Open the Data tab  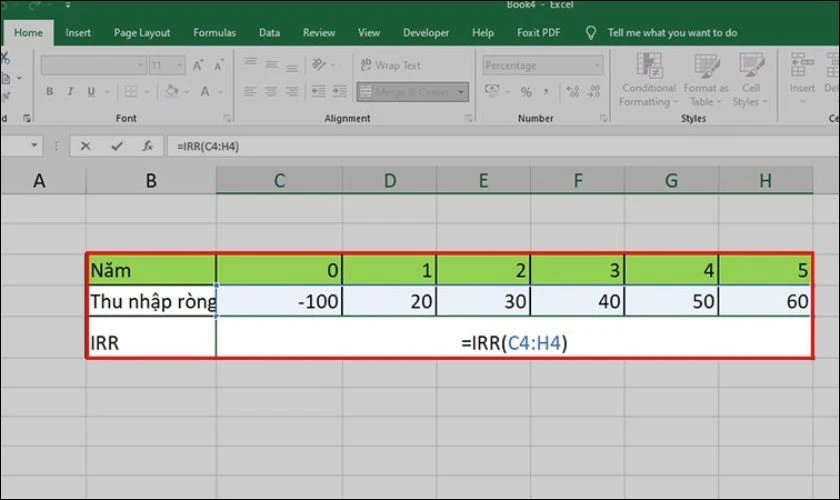pyautogui.click(x=269, y=33)
